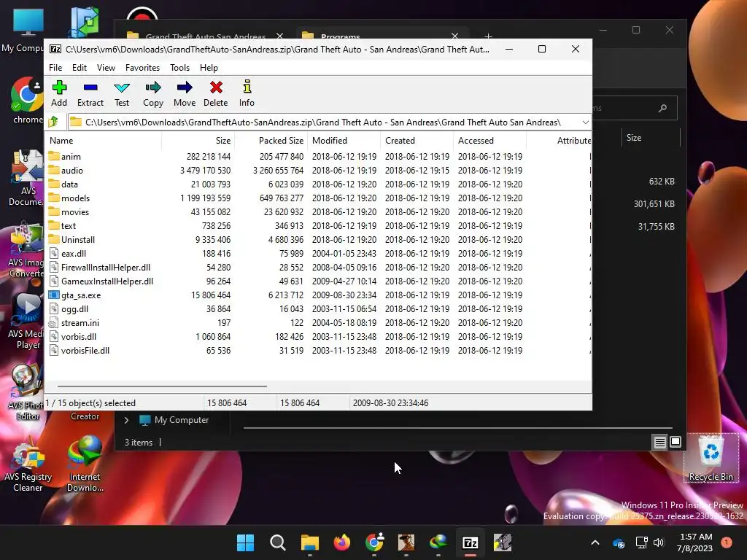The image size is (747, 560).
Task: Select the vorbis.dll file
Action: coord(79,337)
